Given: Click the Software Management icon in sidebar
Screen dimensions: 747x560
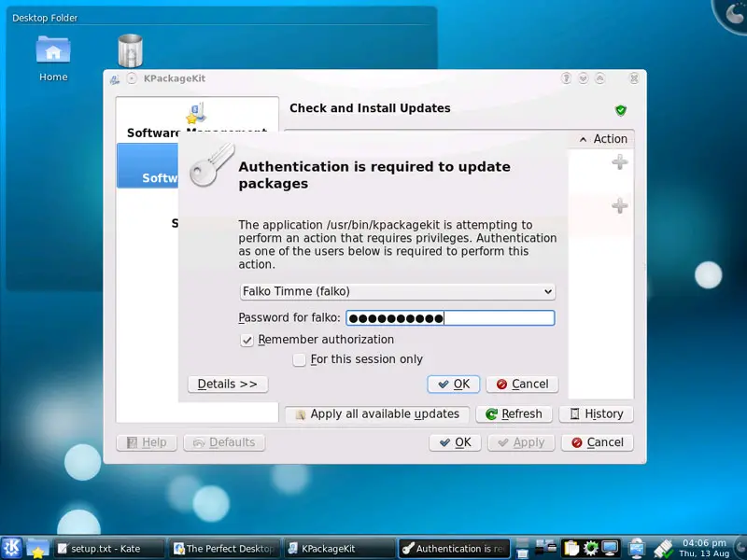Looking at the screenshot, I should click(196, 113).
